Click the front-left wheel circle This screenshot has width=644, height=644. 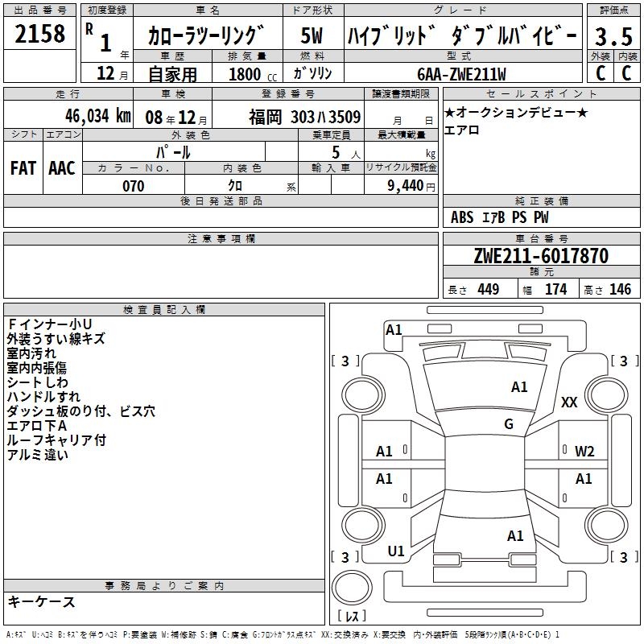tap(363, 395)
